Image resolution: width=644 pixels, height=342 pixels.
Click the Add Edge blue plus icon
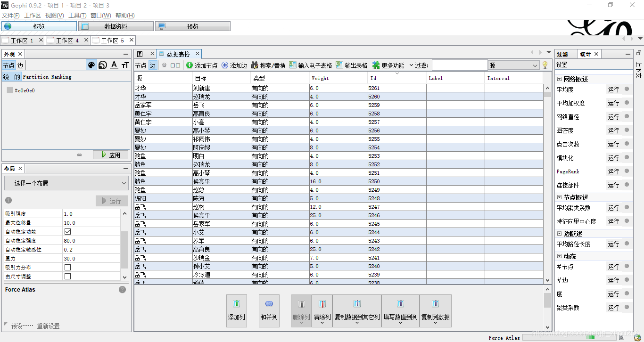coord(225,65)
